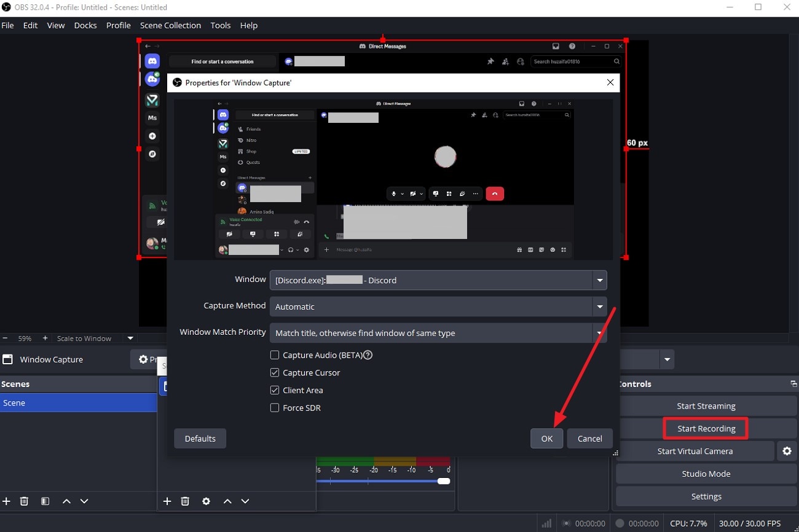The height and width of the screenshot is (532, 799).
Task: Move the scene down with arrow icon
Action: pos(84,501)
